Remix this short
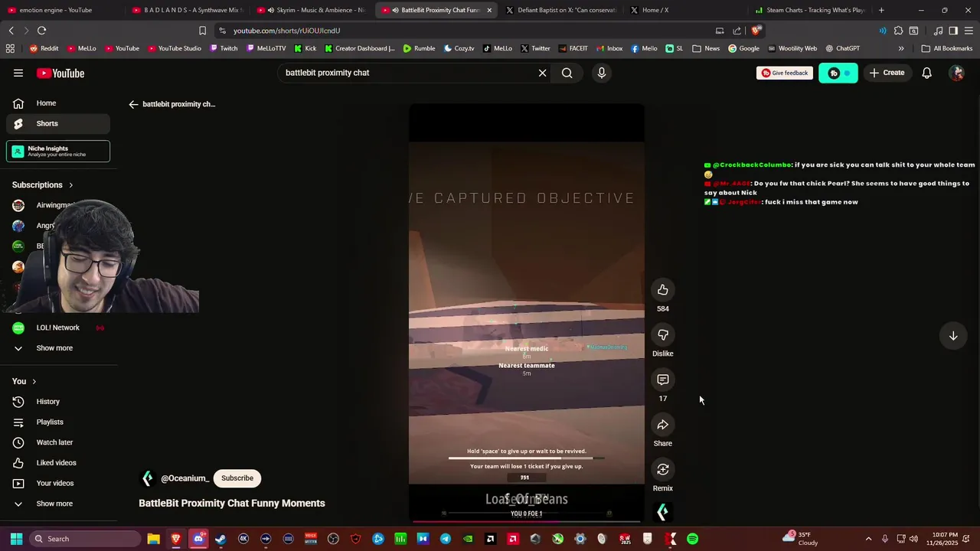Viewport: 980px width, 551px height. 663,469
